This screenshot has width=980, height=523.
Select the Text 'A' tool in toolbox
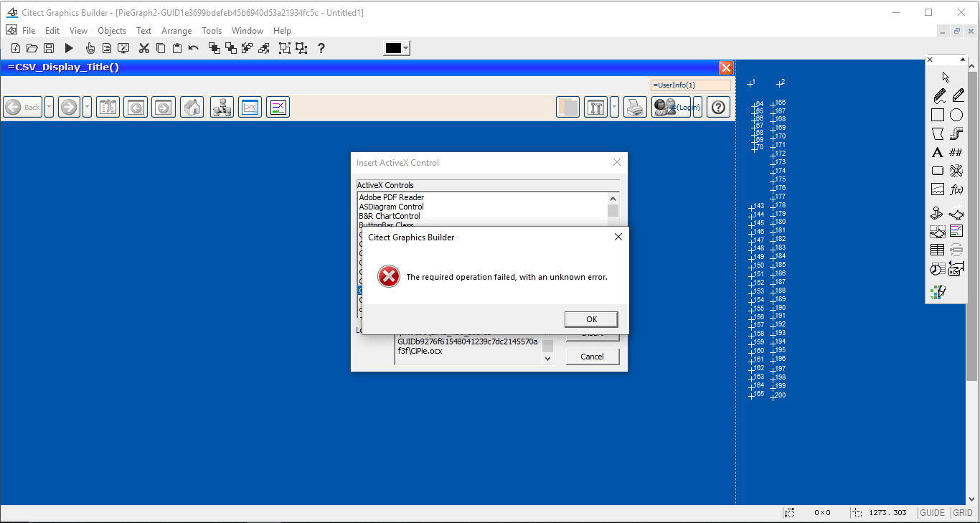(938, 152)
